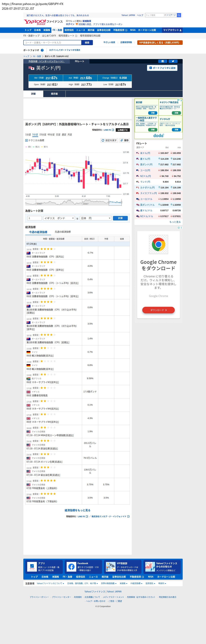Click the 検索 button
Image resolution: width=206 pixels, height=644 pixels.
point(87,43)
